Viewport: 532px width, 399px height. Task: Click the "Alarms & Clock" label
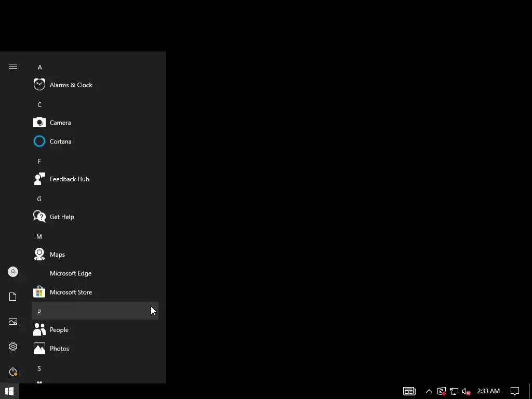[71, 85]
